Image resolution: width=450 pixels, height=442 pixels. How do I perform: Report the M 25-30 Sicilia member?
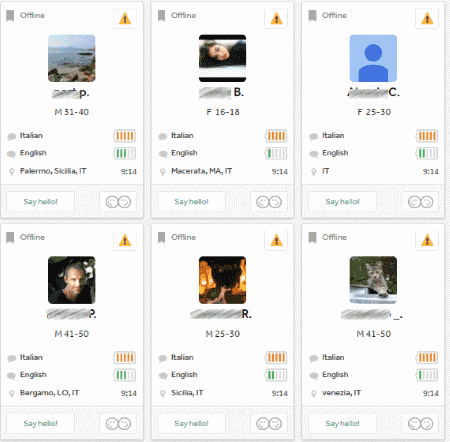point(276,240)
